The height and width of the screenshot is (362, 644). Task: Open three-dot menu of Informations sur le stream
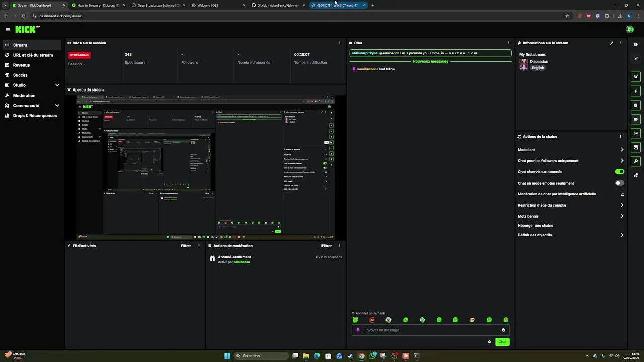pos(621,43)
